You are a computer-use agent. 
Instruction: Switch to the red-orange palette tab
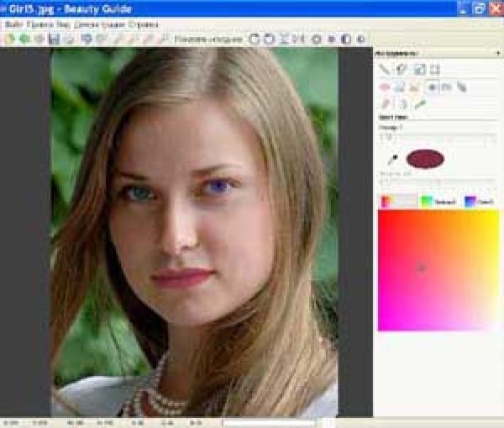coord(398,201)
